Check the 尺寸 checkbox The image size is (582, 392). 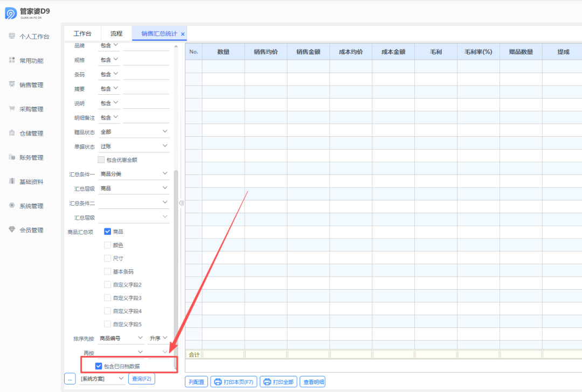tap(108, 258)
